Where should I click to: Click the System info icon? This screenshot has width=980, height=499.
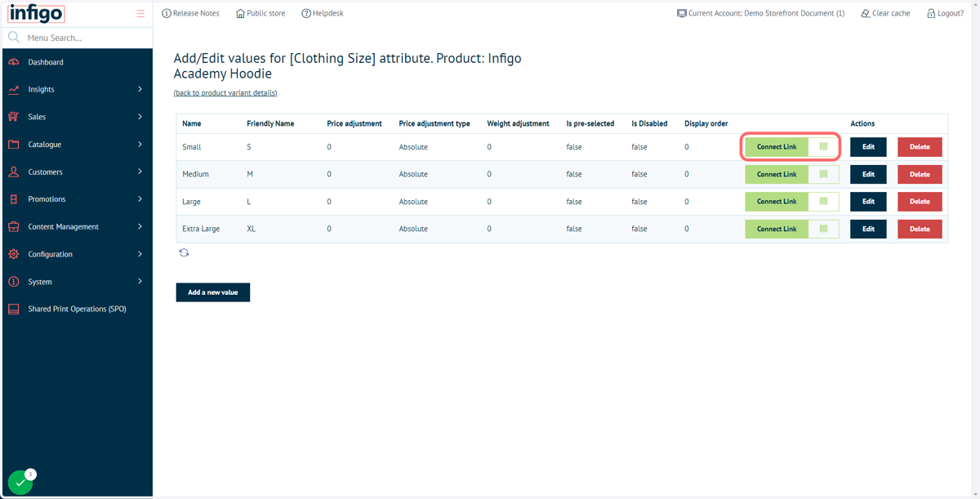coord(14,282)
